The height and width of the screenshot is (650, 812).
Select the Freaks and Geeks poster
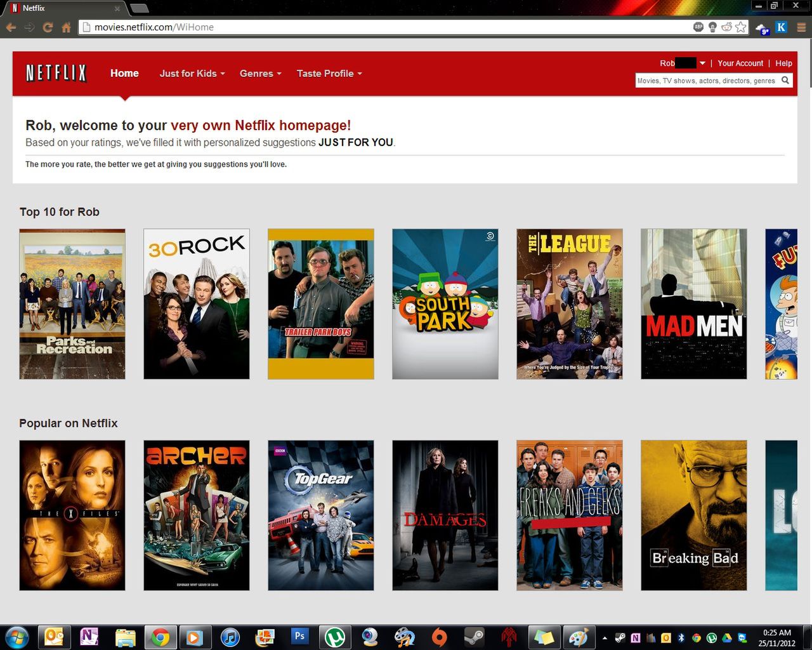pyautogui.click(x=570, y=515)
